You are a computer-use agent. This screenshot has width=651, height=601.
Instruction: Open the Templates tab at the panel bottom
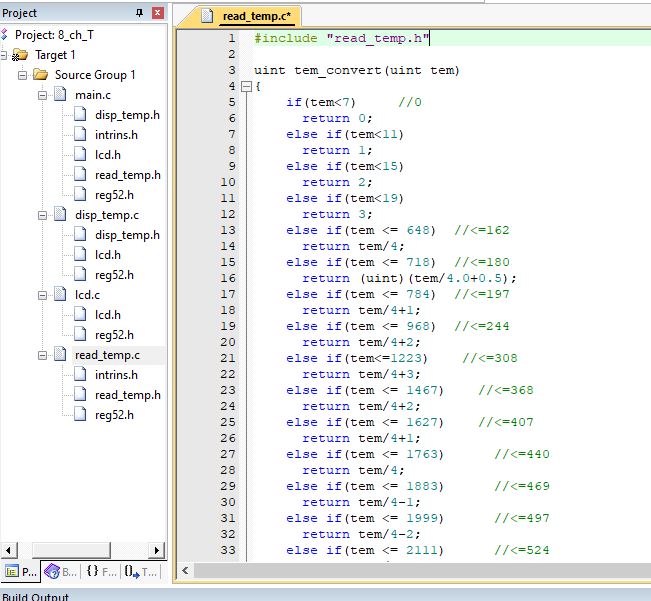click(140, 572)
